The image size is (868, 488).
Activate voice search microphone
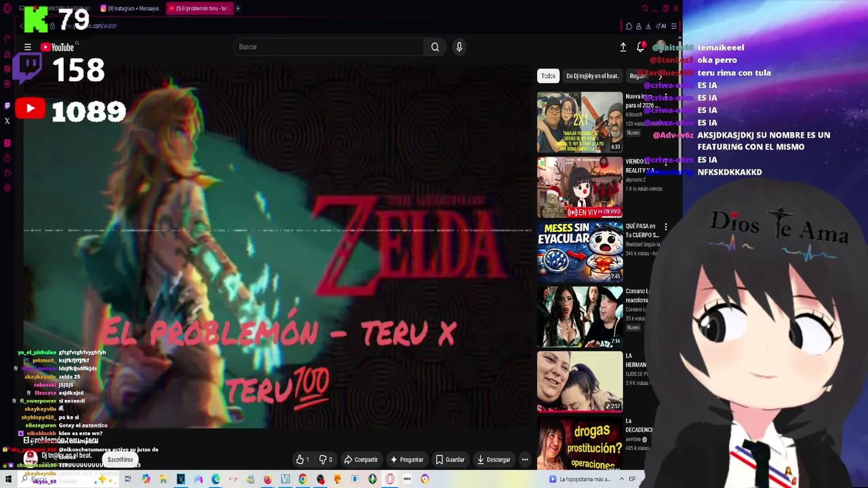click(x=459, y=47)
